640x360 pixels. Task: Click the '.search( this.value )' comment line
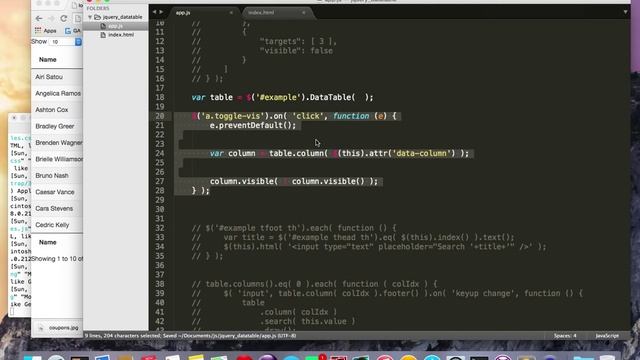pos(308,322)
